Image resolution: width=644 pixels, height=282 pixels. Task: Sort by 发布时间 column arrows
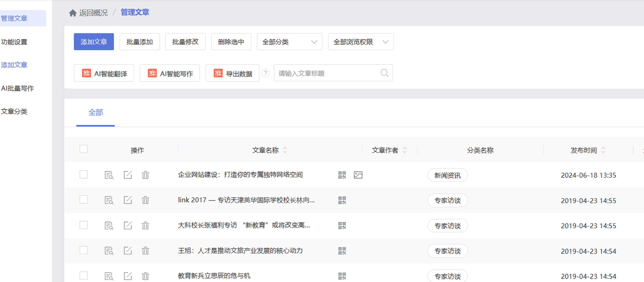(603, 150)
